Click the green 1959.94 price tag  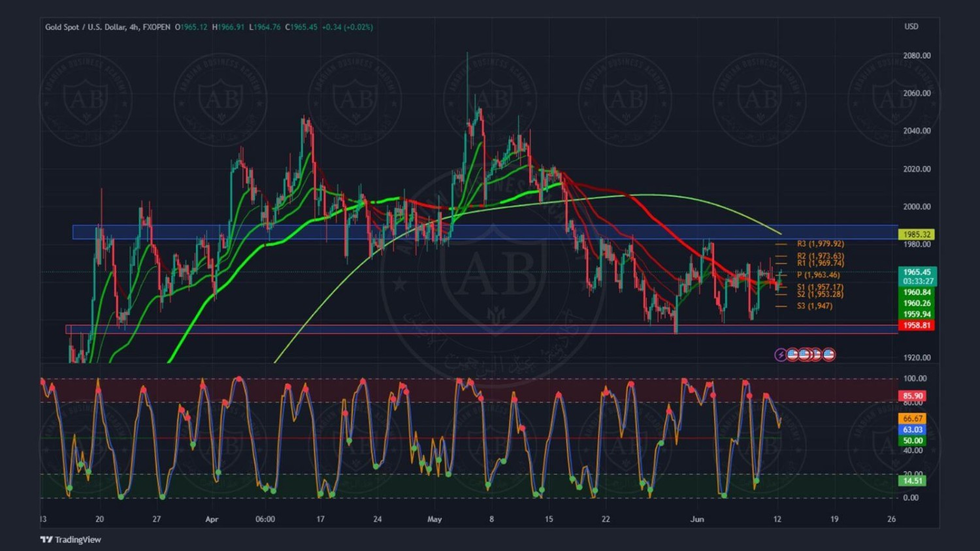coord(917,314)
